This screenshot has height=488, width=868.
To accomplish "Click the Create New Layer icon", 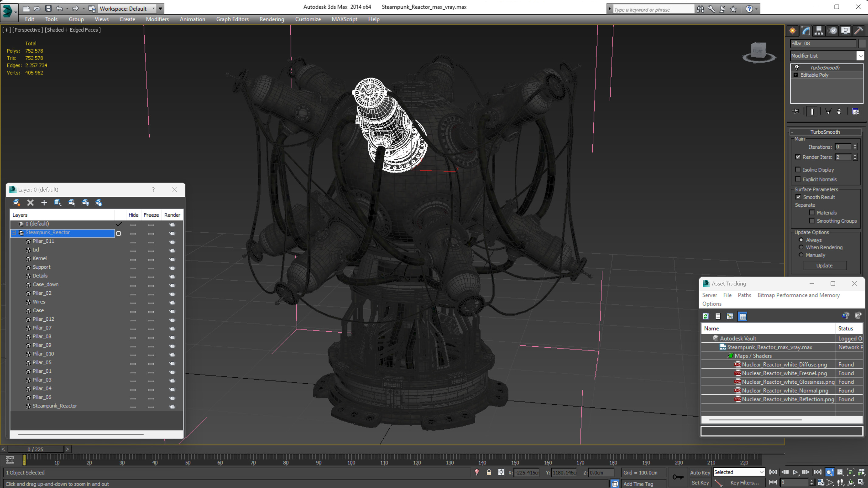I will point(16,202).
